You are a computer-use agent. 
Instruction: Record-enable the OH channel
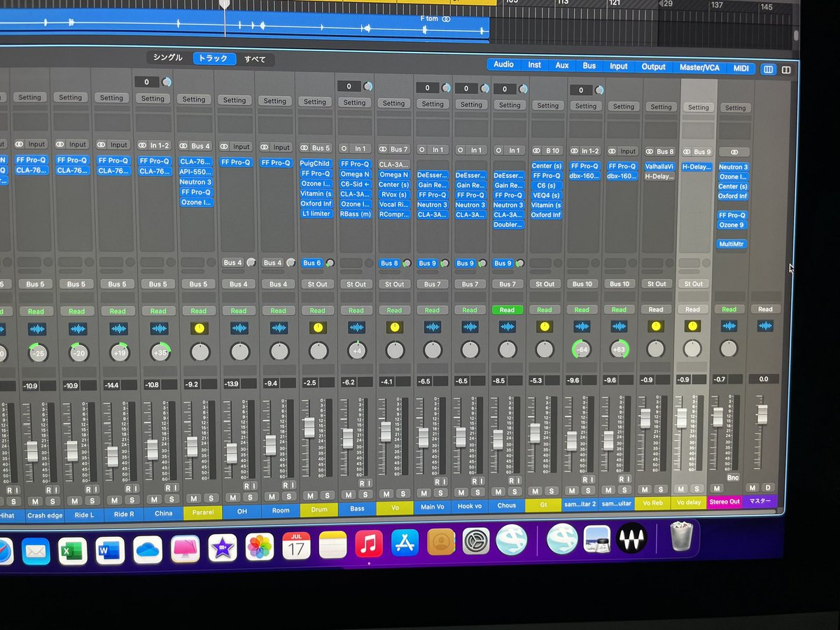click(246, 486)
